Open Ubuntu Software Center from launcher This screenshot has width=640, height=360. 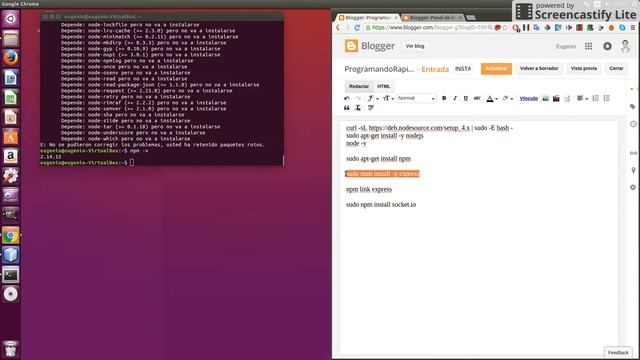pyautogui.click(x=11, y=136)
